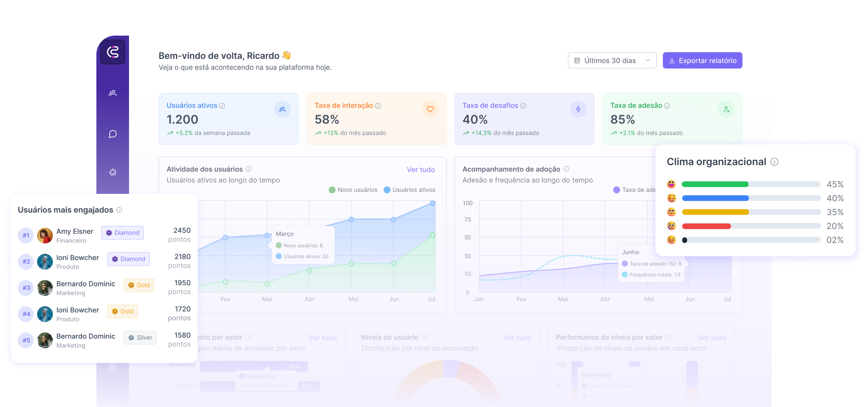Image resolution: width=868 pixels, height=407 pixels.
Task: Open the puzzle piece integrations icon
Action: coord(113,172)
